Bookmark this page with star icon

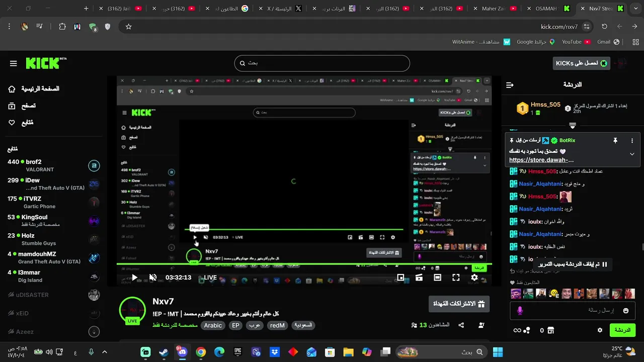pos(128,27)
